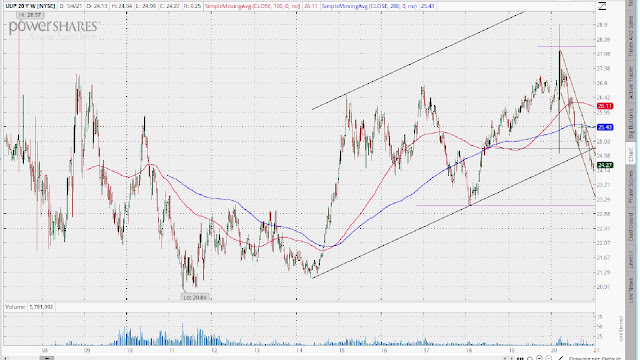Click the L: 24.09 low value

(x=147, y=6)
